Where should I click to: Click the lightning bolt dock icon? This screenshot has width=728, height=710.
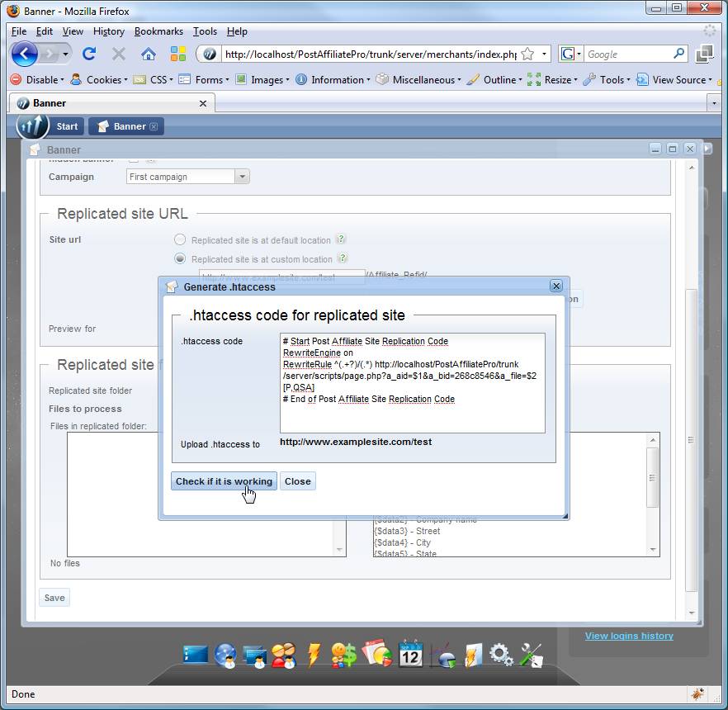(314, 655)
